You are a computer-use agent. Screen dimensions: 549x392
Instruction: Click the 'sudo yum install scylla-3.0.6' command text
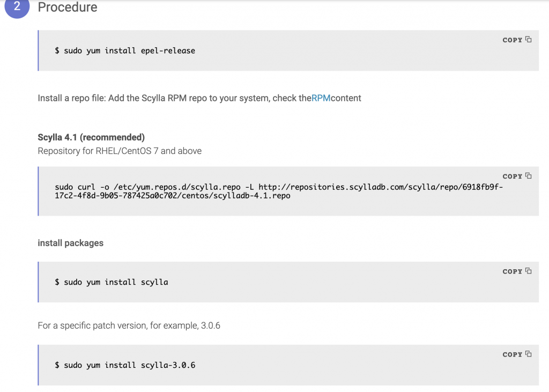[x=125, y=365]
